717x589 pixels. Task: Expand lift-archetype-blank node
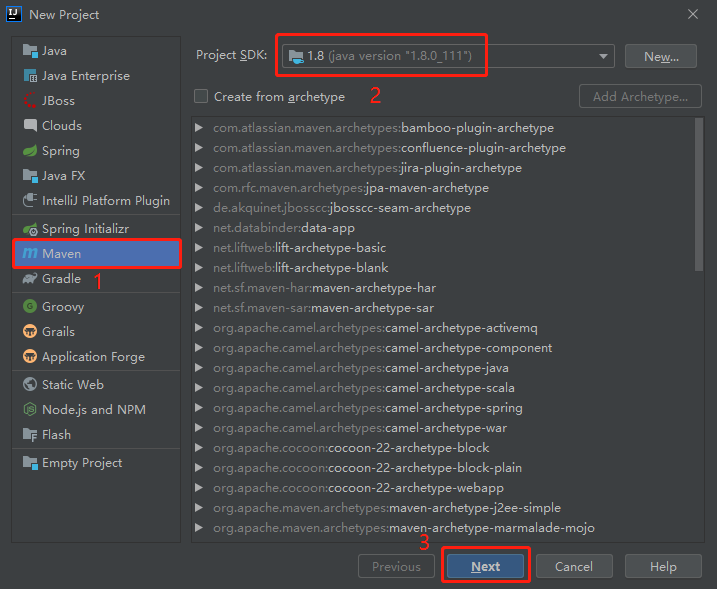(199, 268)
